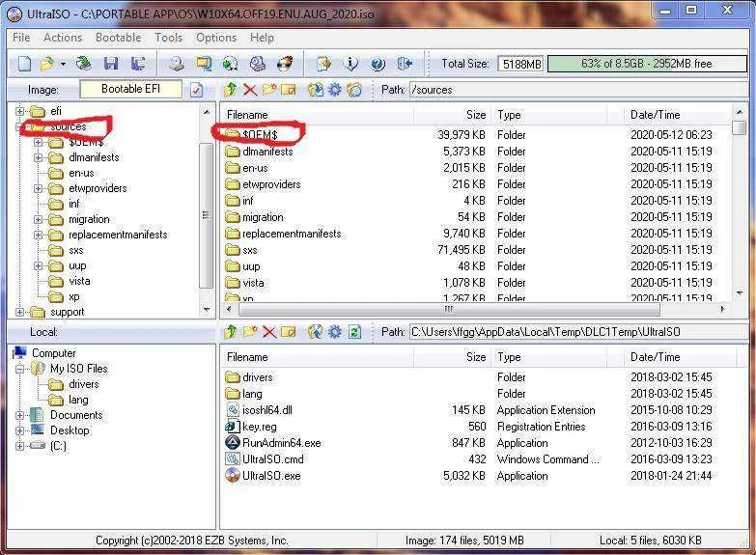Viewport: 756px width, 555px height.
Task: Click the Information bubble toolbar icon
Action: (351, 64)
